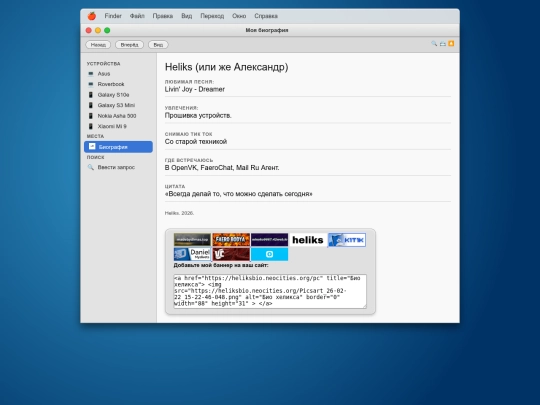Click the phone icon beside Galaxy S3 Mini

coord(91,105)
